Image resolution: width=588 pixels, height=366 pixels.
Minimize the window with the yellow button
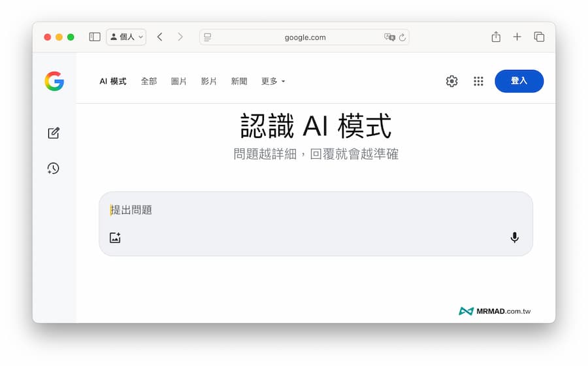pos(59,37)
